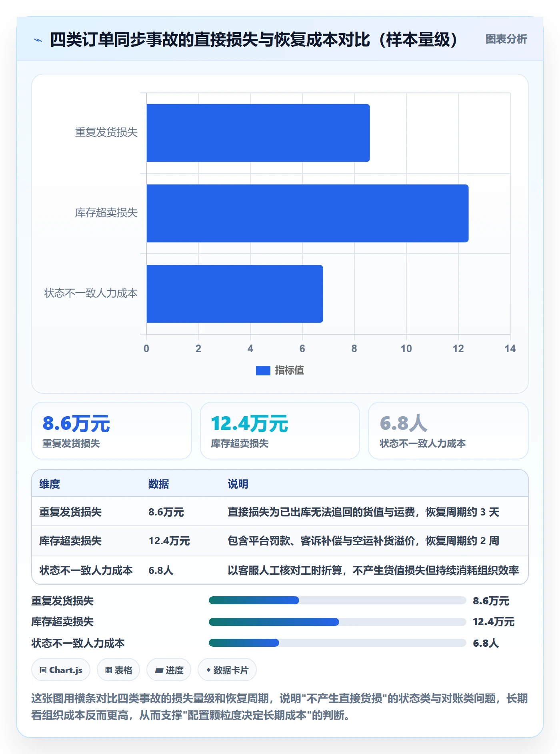The width and height of the screenshot is (560, 754).
Task: Click the 状态不一致人力成本 y-axis label on the chart
Action: coord(91,293)
